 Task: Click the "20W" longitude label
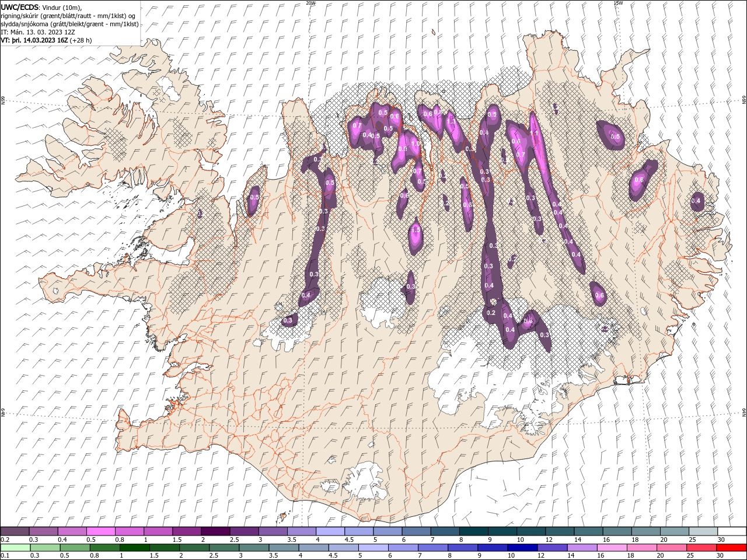(310, 3)
